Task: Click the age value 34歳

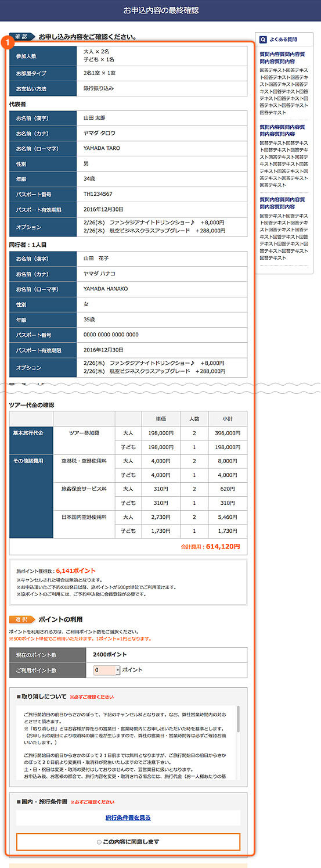Action: tap(89, 179)
